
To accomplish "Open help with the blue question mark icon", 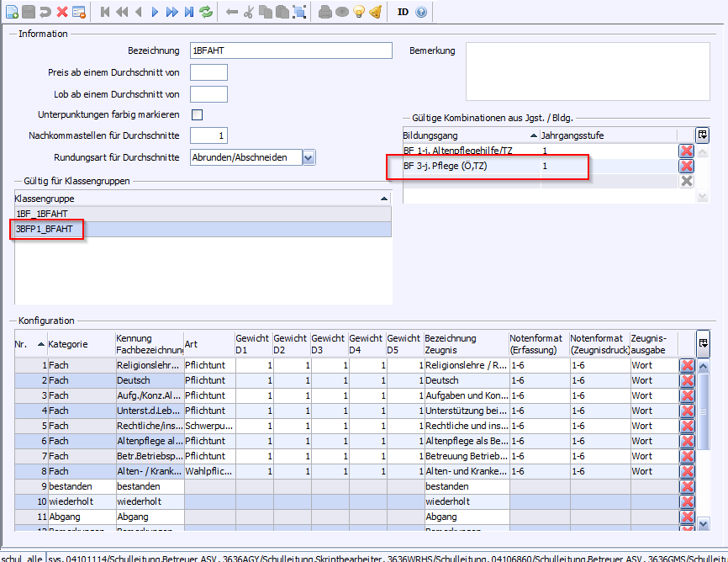I will pos(421,12).
